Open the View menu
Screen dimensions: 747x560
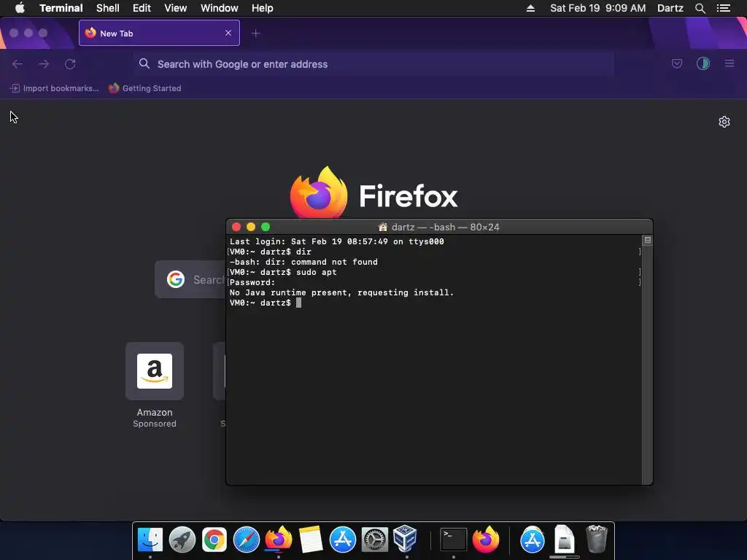pos(175,8)
